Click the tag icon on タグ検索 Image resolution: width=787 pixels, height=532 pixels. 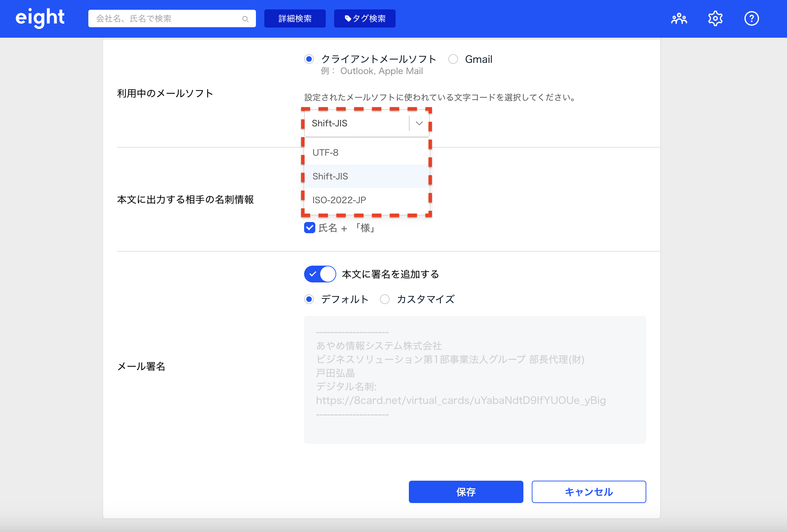pyautogui.click(x=348, y=19)
